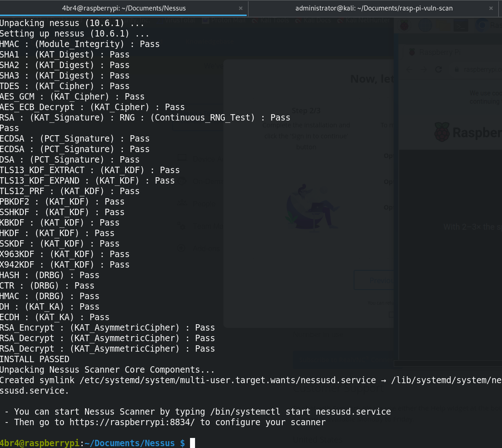The height and width of the screenshot is (448, 502).
Task: Open the Chromium browser icon in taskbar
Action: [x=481, y=25]
